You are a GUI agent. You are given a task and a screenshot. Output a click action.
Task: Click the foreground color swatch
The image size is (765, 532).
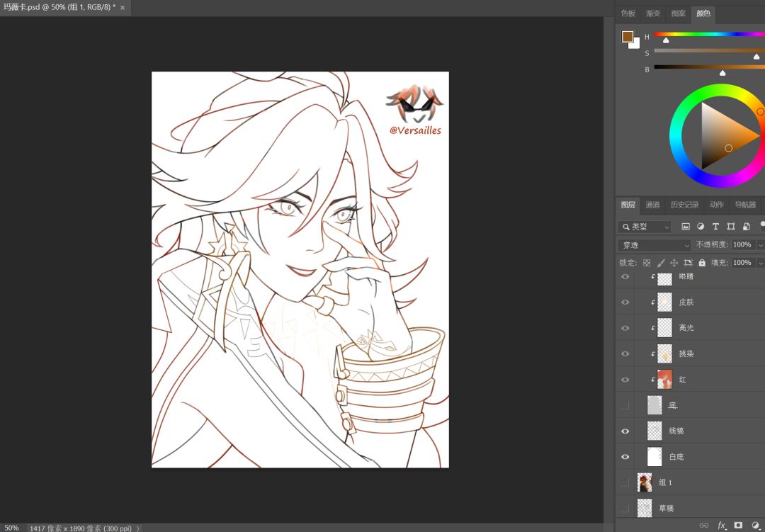click(x=628, y=37)
